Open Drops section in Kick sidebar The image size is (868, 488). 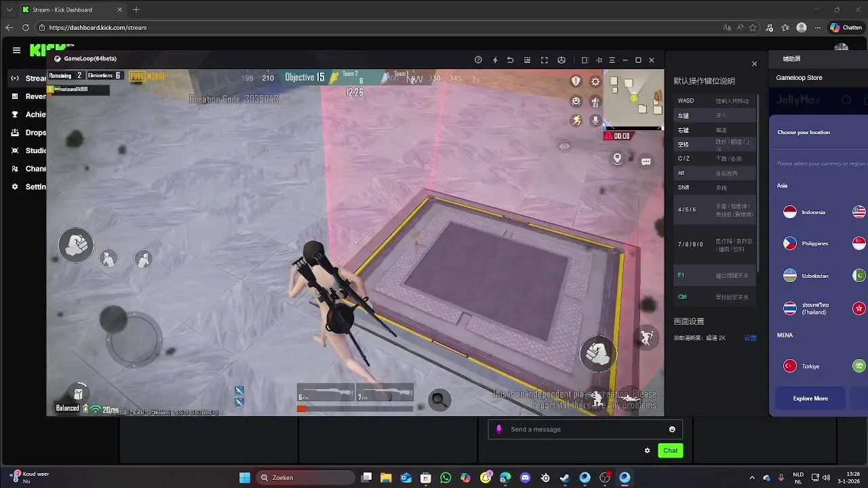[x=28, y=133]
